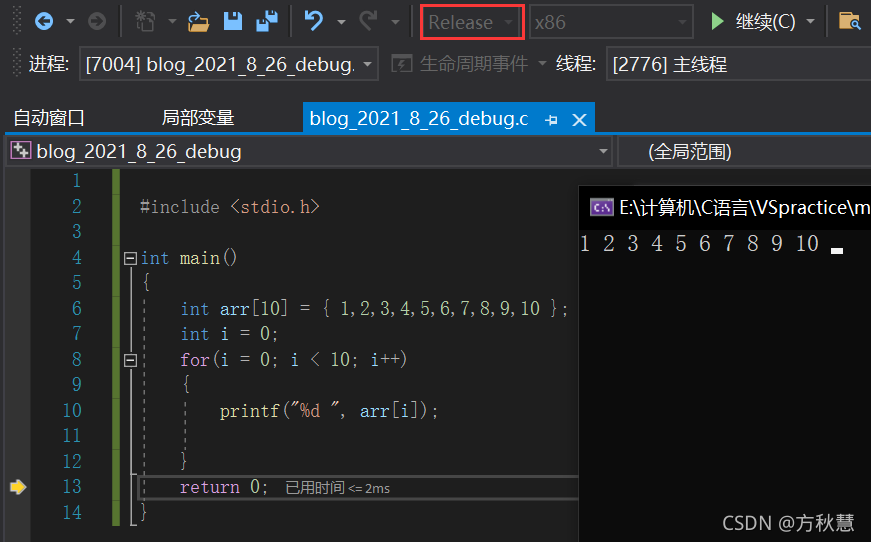Click the printf statement line
Image resolution: width=871 pixels, height=542 pixels.
coord(329,411)
